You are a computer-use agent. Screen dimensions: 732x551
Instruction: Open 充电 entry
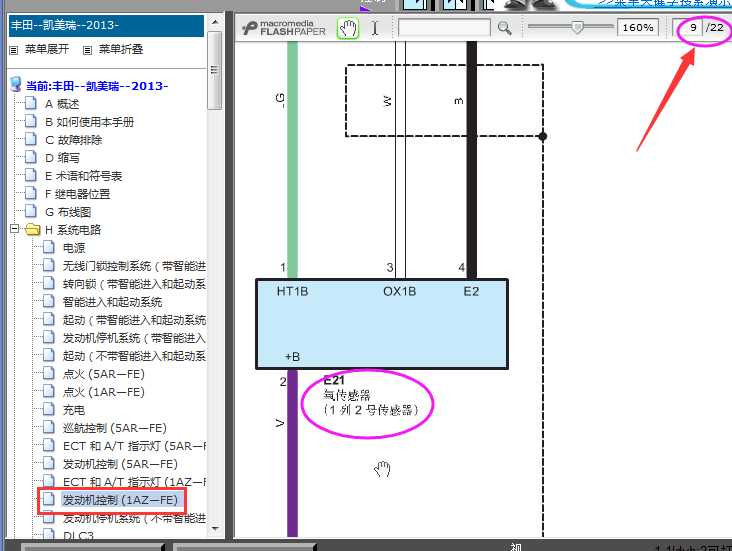click(74, 410)
